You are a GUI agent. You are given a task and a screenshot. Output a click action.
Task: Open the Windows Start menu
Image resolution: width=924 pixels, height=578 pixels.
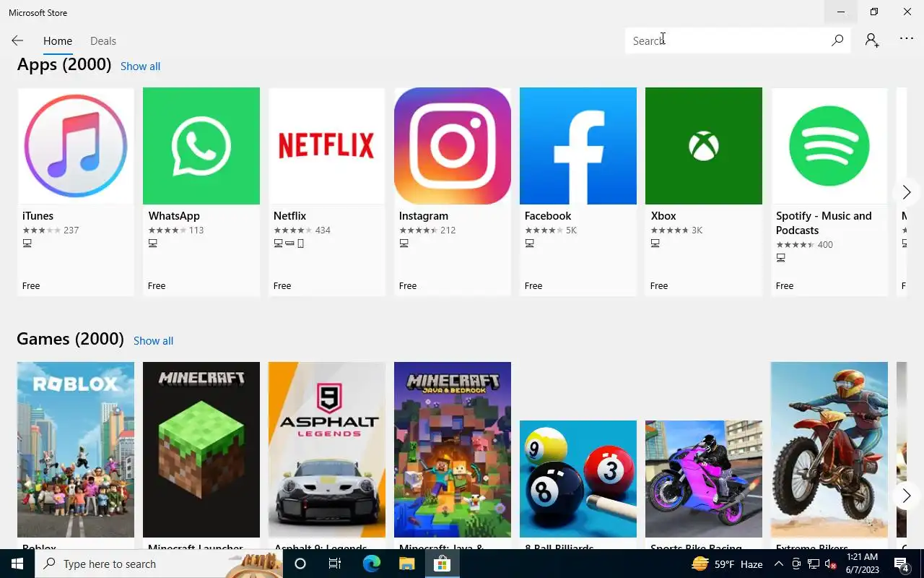point(17,564)
